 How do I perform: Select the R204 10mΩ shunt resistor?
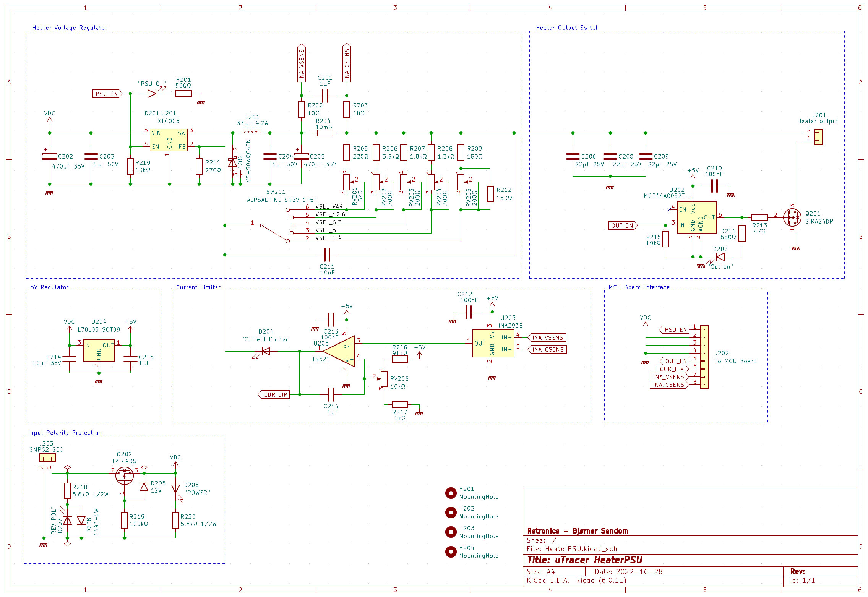pyautogui.click(x=324, y=133)
